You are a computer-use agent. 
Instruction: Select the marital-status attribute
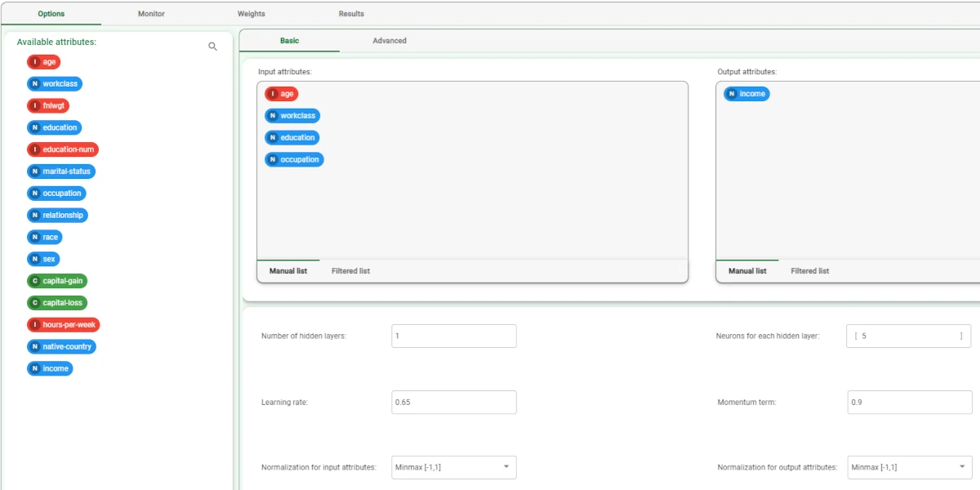[61, 171]
